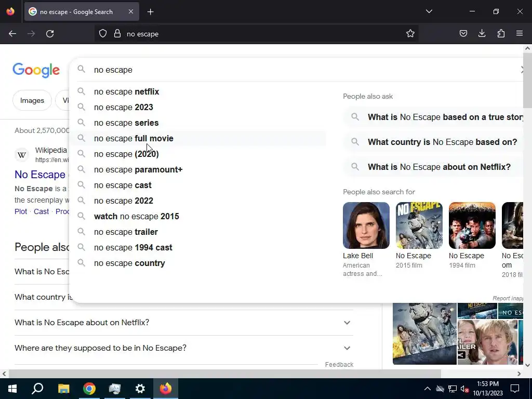Open the Windows Start menu
Viewport: 532px width, 399px height.
click(x=12, y=389)
